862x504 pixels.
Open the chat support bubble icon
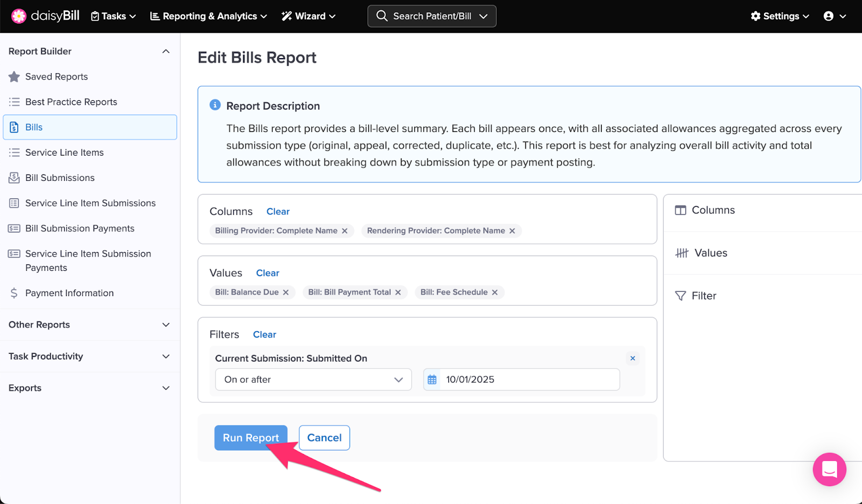[829, 469]
